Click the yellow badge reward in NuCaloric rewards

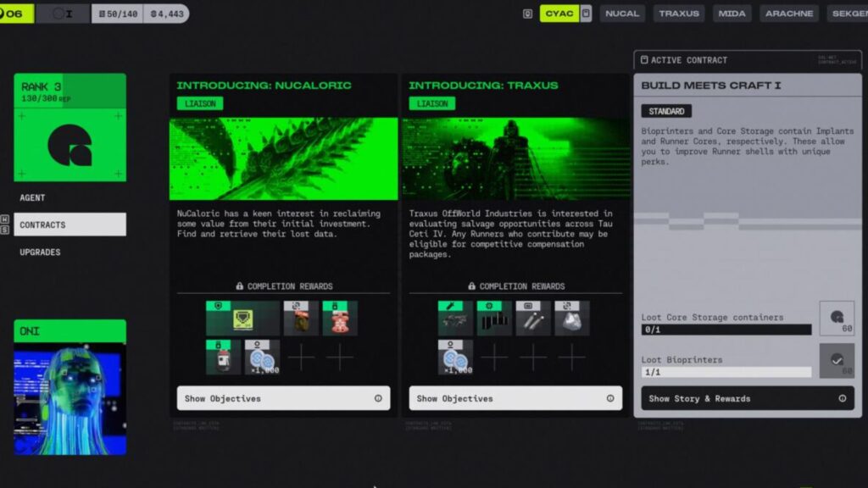[x=242, y=319]
